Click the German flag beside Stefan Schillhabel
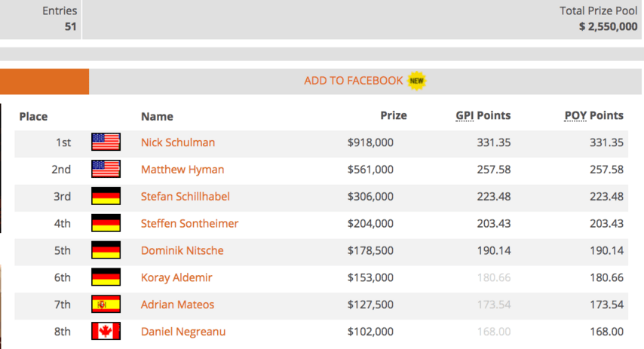The height and width of the screenshot is (349, 644). (106, 196)
